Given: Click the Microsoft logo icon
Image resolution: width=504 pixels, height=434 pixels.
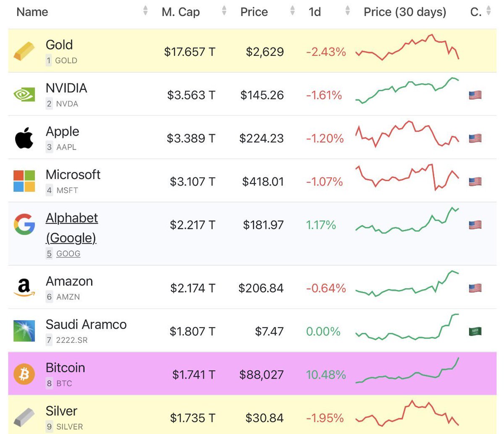Looking at the screenshot, I should [24, 181].
